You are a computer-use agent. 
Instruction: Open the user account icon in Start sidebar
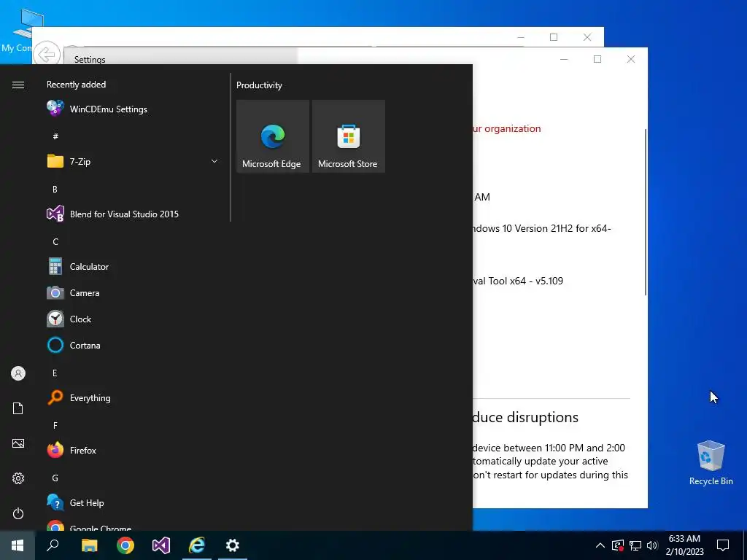click(18, 373)
